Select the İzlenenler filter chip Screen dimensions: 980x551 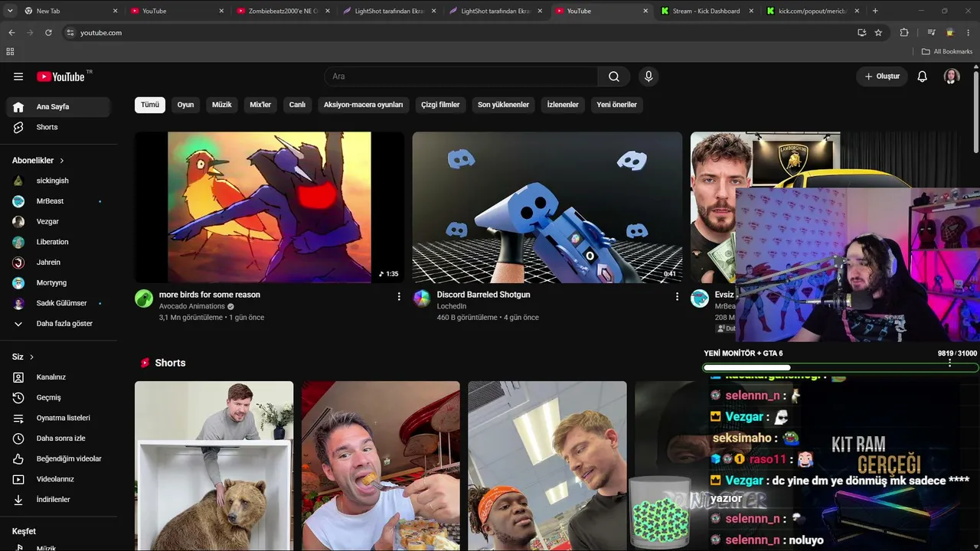click(563, 105)
